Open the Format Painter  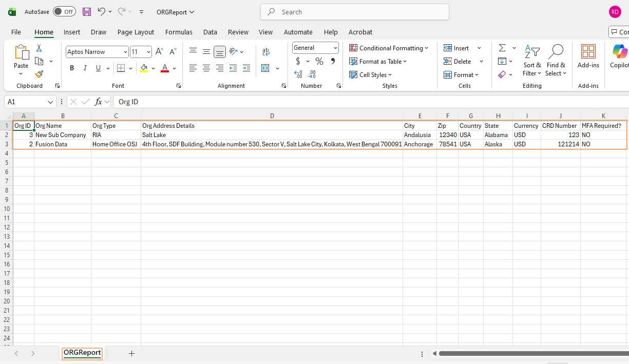39,74
